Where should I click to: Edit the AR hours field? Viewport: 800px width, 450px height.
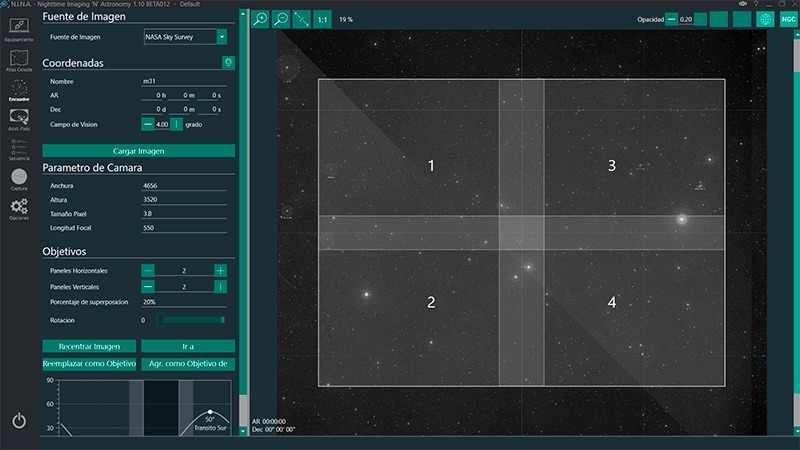click(155, 95)
